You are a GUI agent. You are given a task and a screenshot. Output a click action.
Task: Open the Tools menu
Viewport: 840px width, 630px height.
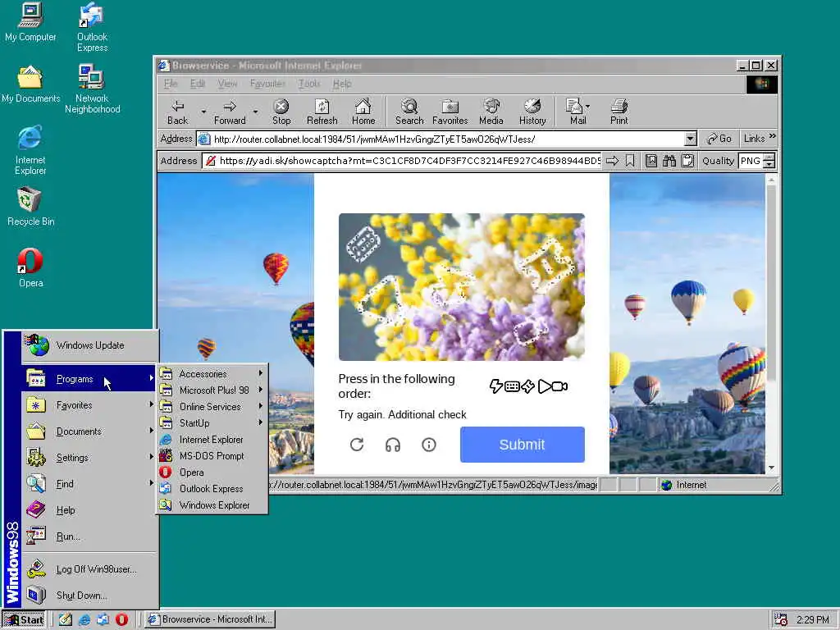pos(309,84)
